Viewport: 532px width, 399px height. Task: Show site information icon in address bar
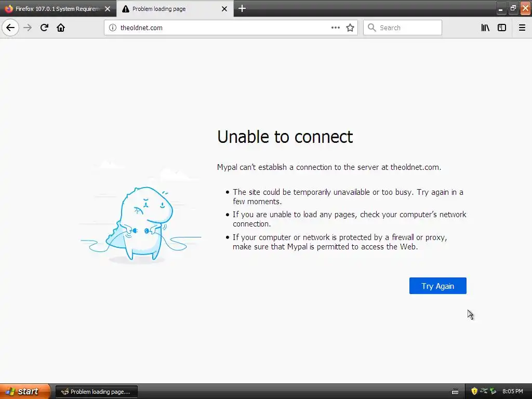(x=113, y=28)
